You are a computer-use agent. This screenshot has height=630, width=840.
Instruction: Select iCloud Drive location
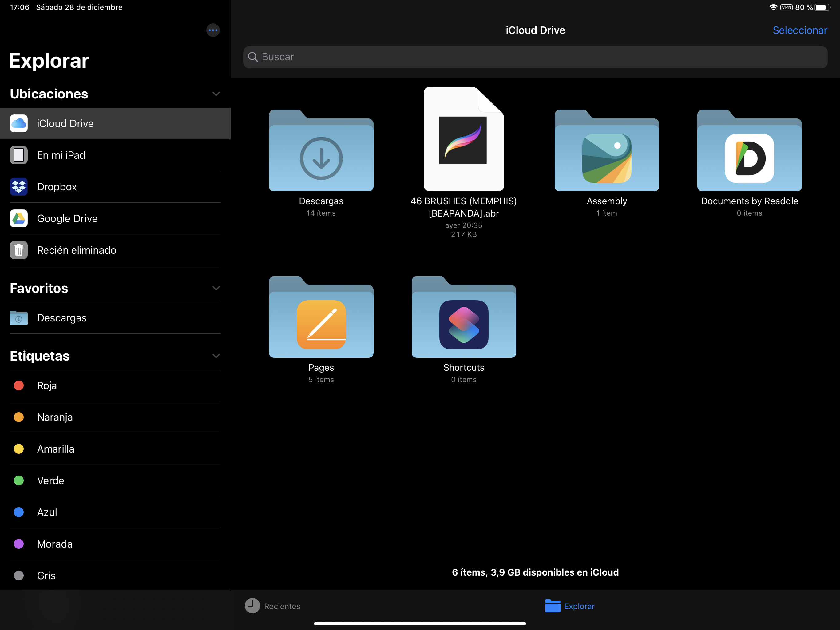(115, 123)
